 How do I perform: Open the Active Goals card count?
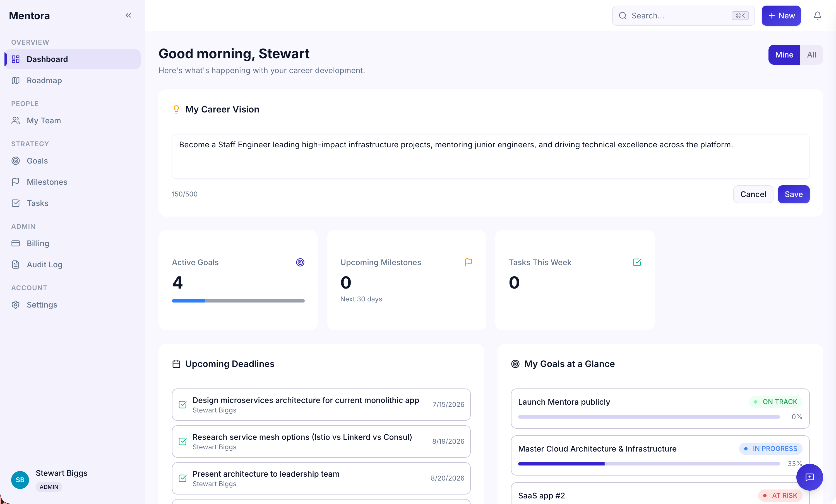click(x=177, y=282)
